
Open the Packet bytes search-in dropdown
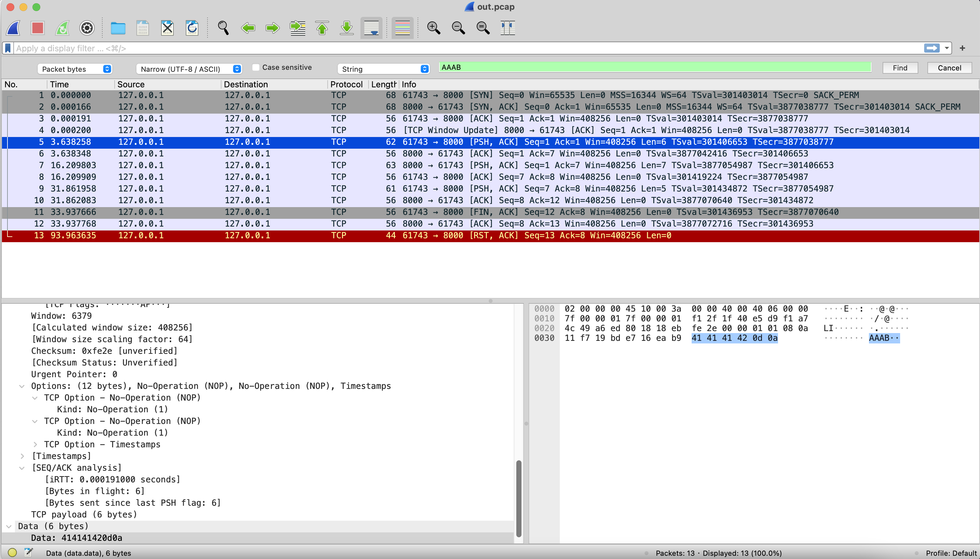pos(75,69)
